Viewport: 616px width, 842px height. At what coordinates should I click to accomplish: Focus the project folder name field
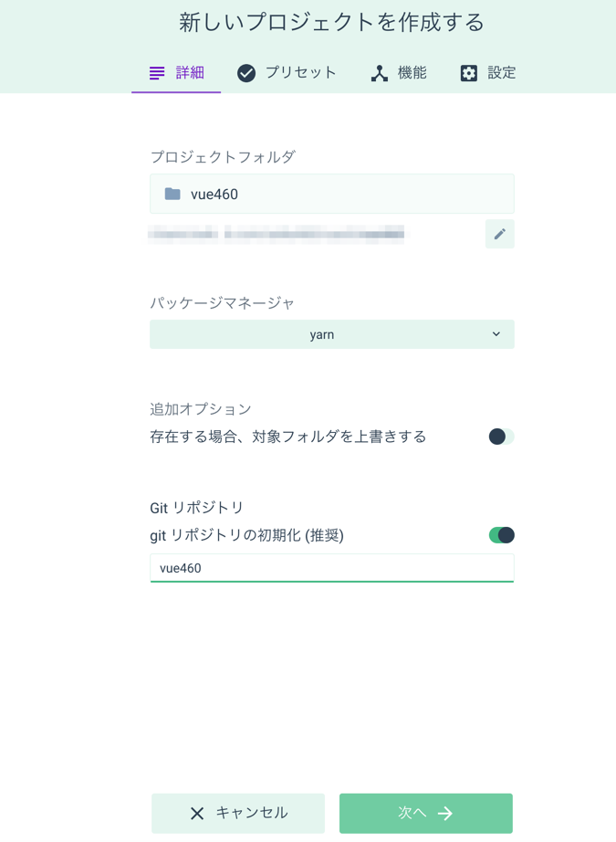tap(331, 194)
